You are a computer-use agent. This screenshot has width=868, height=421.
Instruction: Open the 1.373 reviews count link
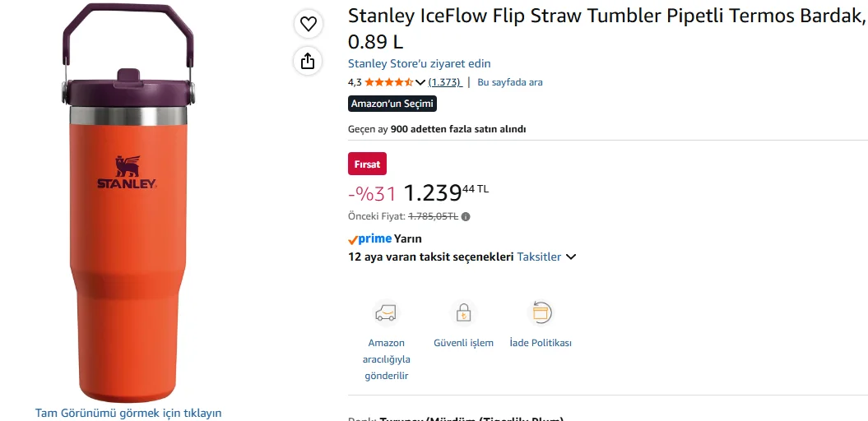pos(445,82)
